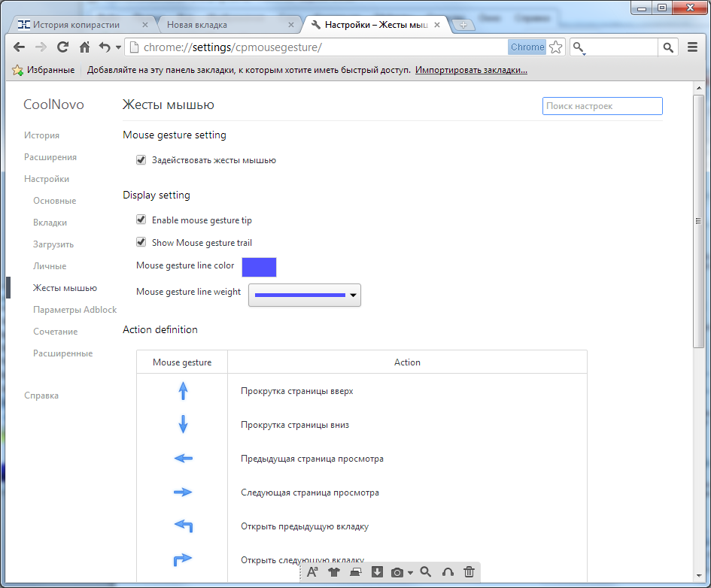Viewport: 711px width, 588px height.
Task: Pick the Mouse gesture line color swatch
Action: pyautogui.click(x=259, y=267)
